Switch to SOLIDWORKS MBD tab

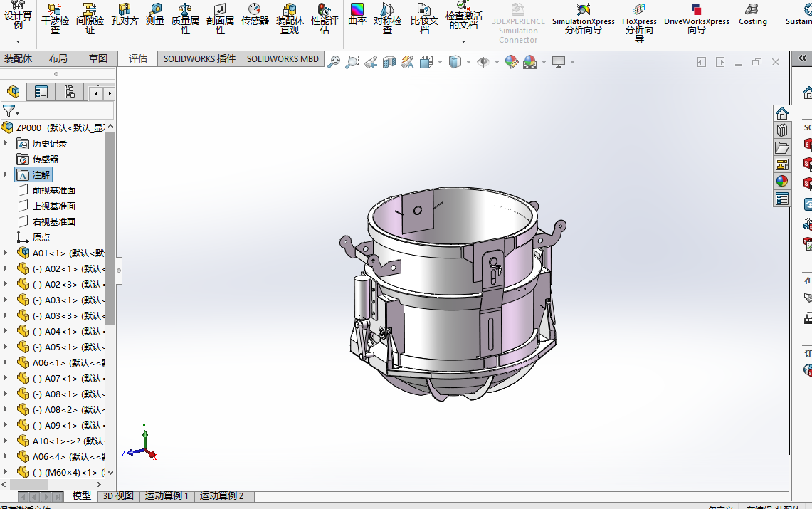(283, 58)
